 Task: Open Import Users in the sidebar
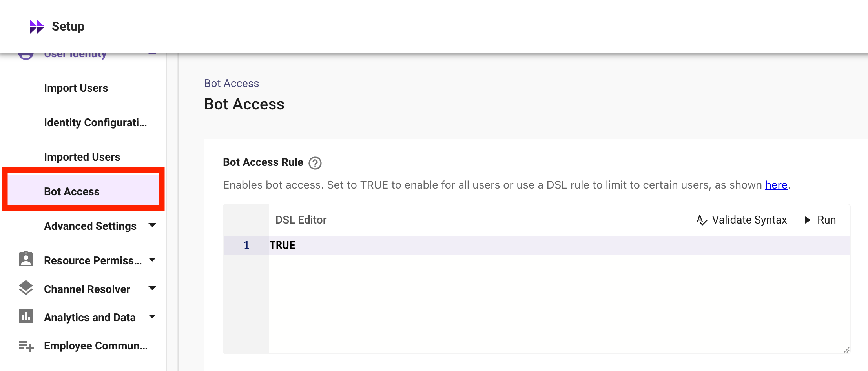point(76,88)
